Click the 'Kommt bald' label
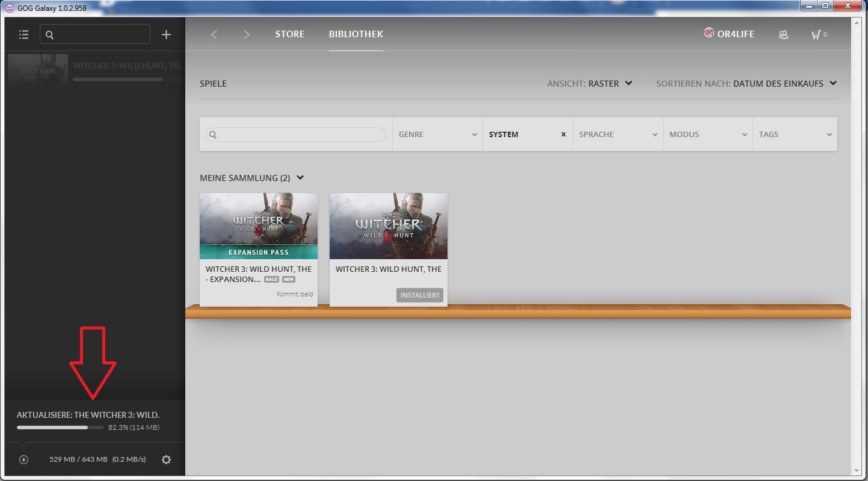 [295, 294]
